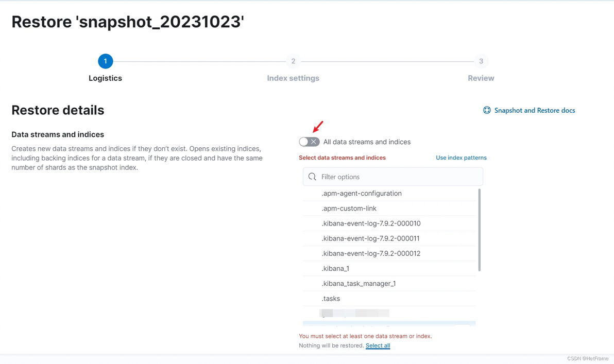
Task: Select .apm-agent-configuration index
Action: pyautogui.click(x=361, y=194)
